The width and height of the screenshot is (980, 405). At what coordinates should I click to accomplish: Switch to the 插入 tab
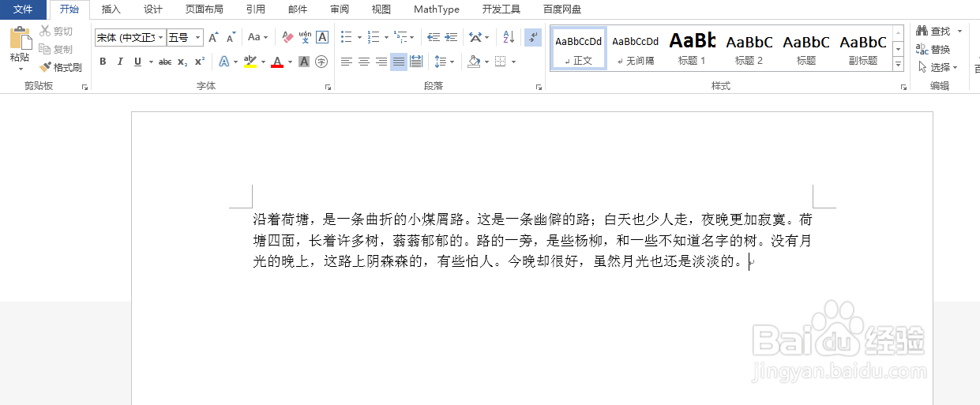coord(111,9)
